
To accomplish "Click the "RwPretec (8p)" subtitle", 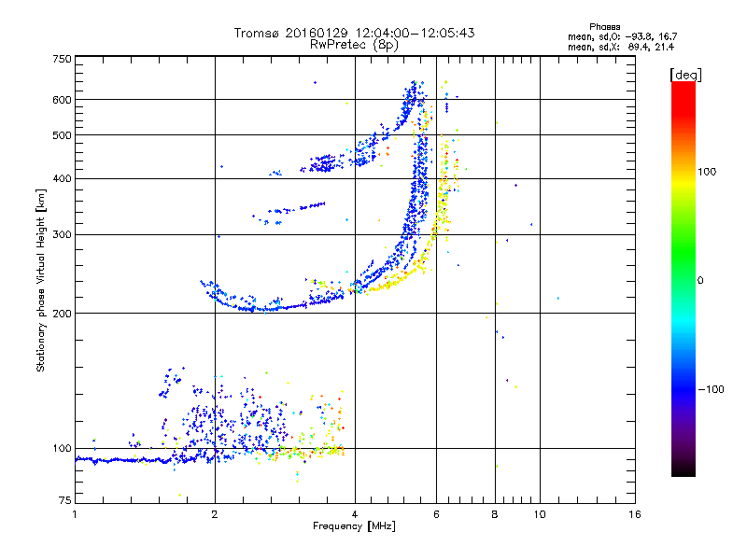I will (354, 45).
